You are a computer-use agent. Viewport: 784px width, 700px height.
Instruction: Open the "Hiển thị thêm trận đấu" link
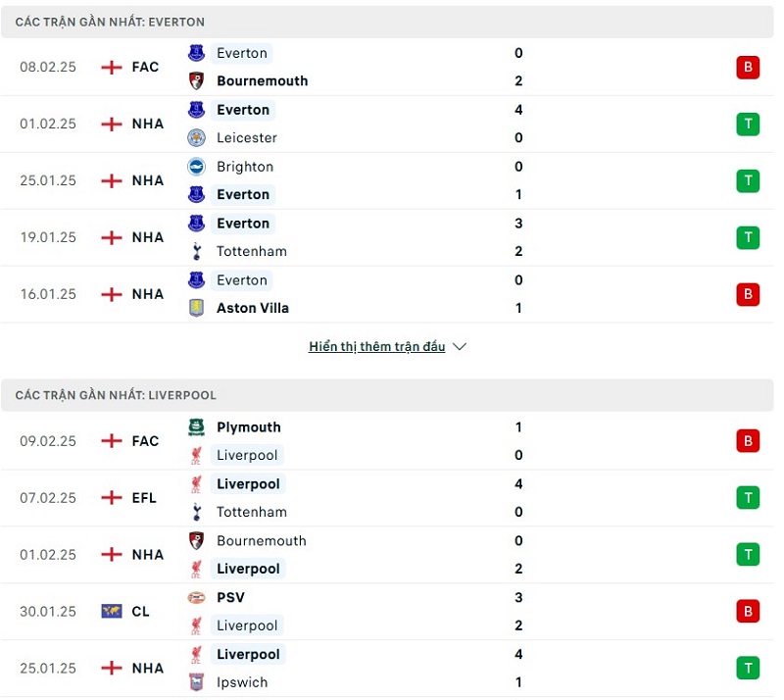click(x=377, y=347)
